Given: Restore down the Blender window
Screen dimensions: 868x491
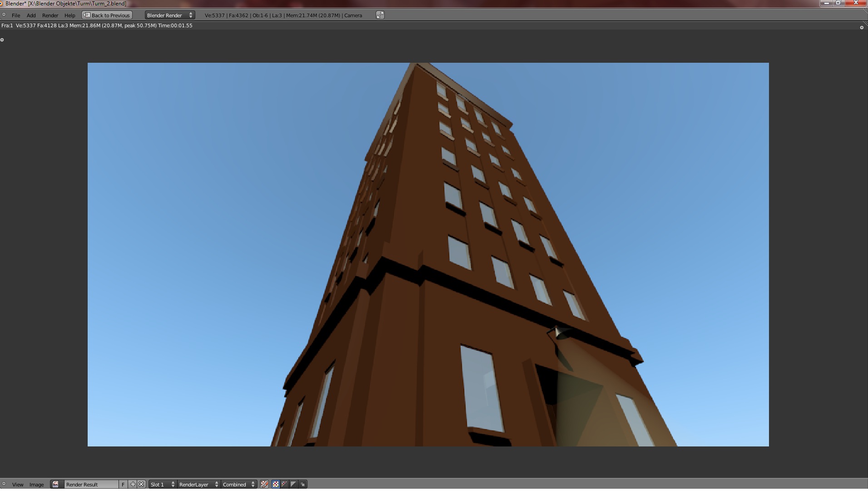Looking at the screenshot, I should (x=838, y=3).
